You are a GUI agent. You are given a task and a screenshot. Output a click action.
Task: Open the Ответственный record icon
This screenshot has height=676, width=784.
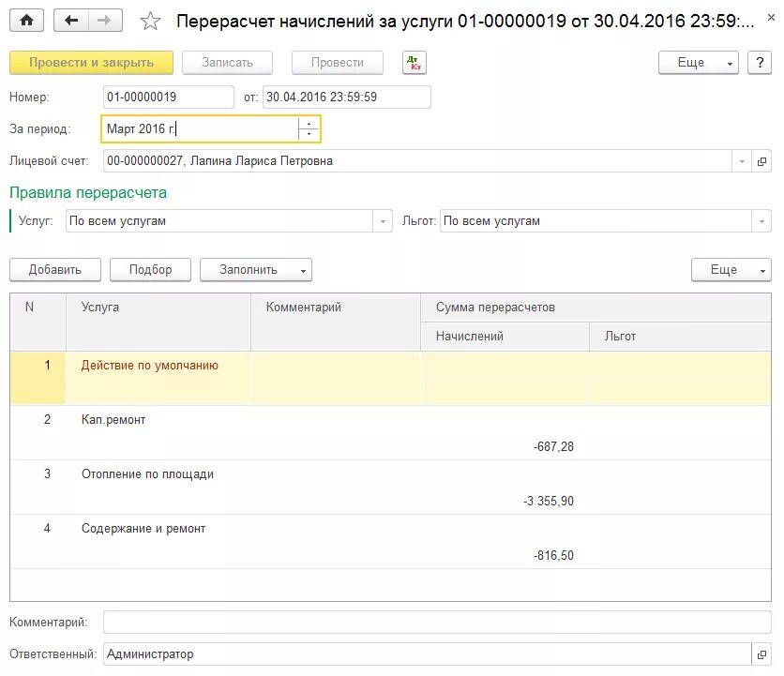click(x=761, y=654)
